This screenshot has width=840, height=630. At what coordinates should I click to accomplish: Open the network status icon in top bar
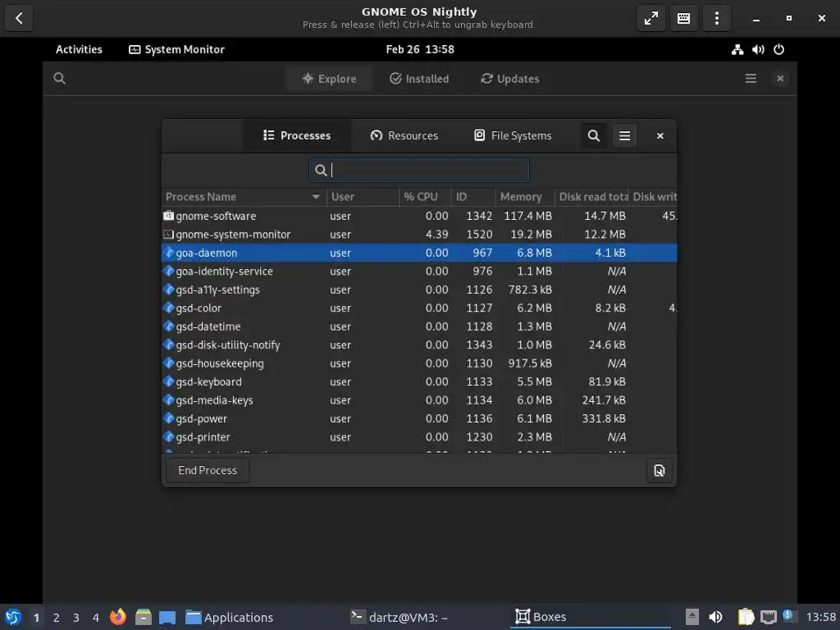[737, 50]
